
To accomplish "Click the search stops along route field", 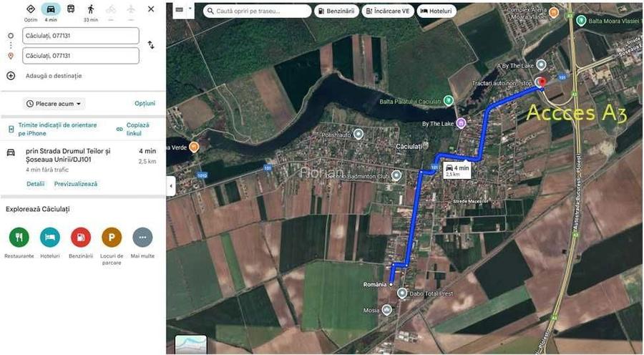I will tap(258, 11).
